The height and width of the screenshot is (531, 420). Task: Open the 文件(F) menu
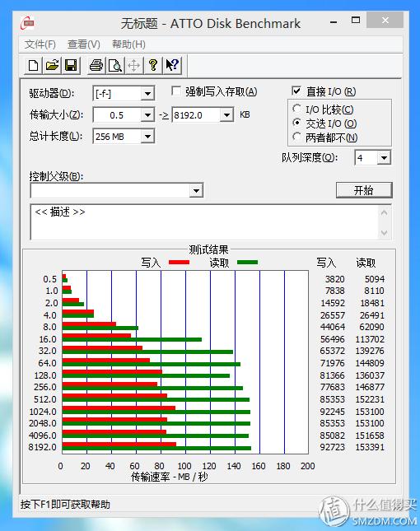coord(40,44)
